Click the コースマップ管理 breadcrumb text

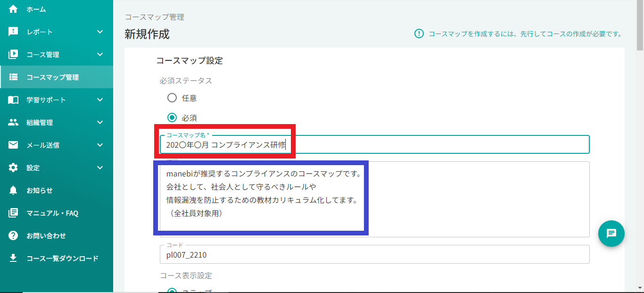pos(154,17)
